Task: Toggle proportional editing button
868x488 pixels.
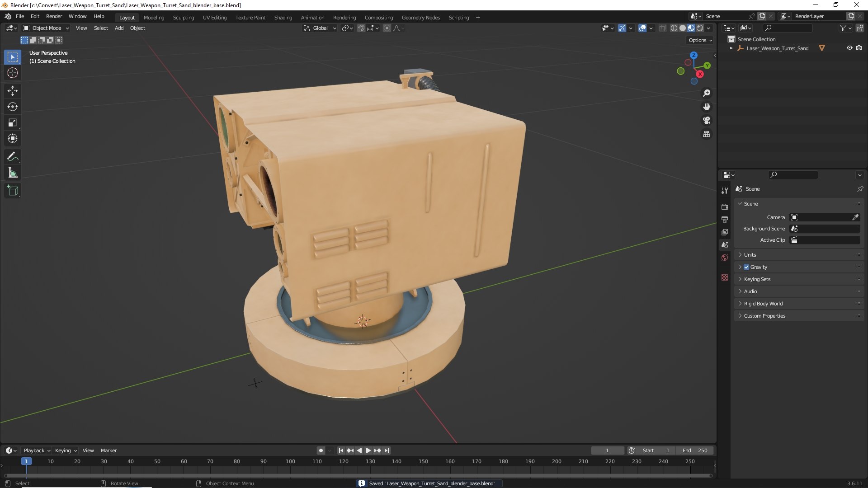Action: (387, 28)
